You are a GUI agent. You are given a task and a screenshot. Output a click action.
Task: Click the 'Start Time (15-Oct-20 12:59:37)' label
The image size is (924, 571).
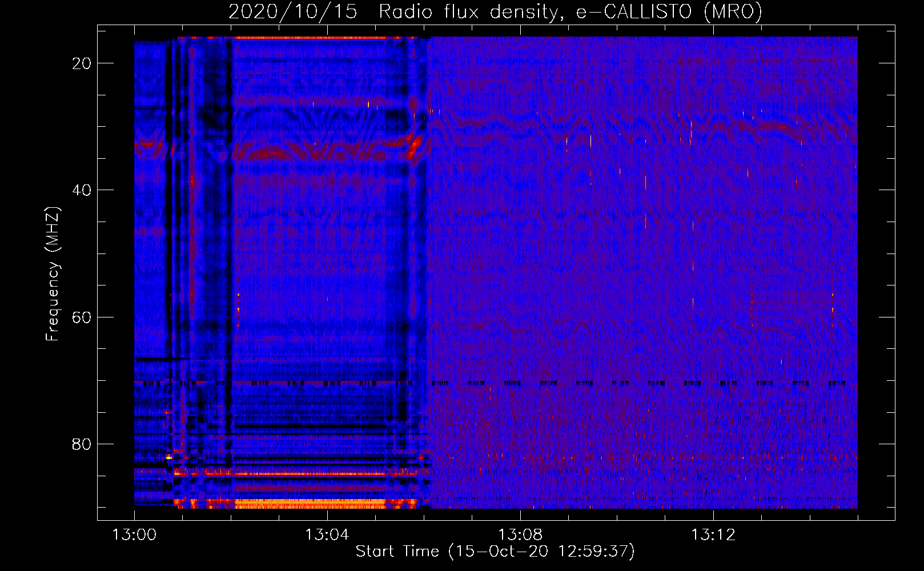pos(495,552)
